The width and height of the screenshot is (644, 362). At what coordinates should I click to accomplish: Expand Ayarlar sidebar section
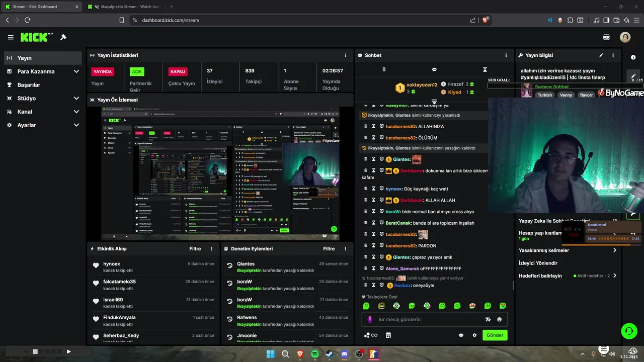pyautogui.click(x=76, y=125)
